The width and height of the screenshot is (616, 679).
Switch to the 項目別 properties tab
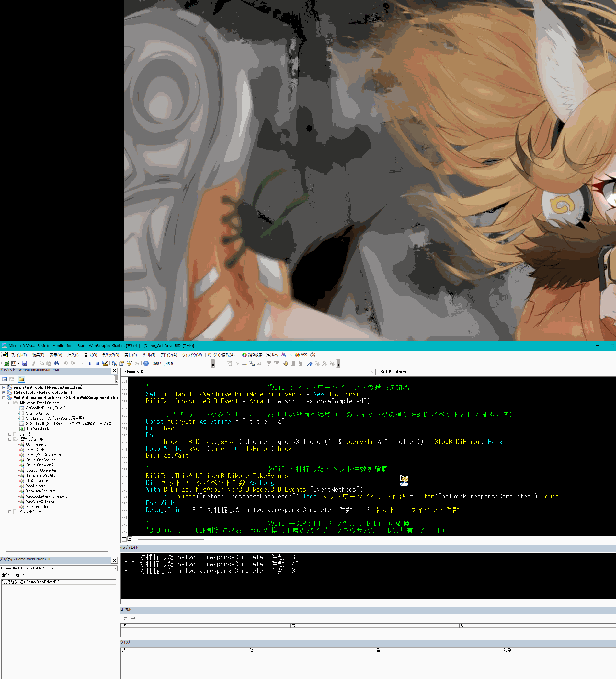click(x=21, y=575)
